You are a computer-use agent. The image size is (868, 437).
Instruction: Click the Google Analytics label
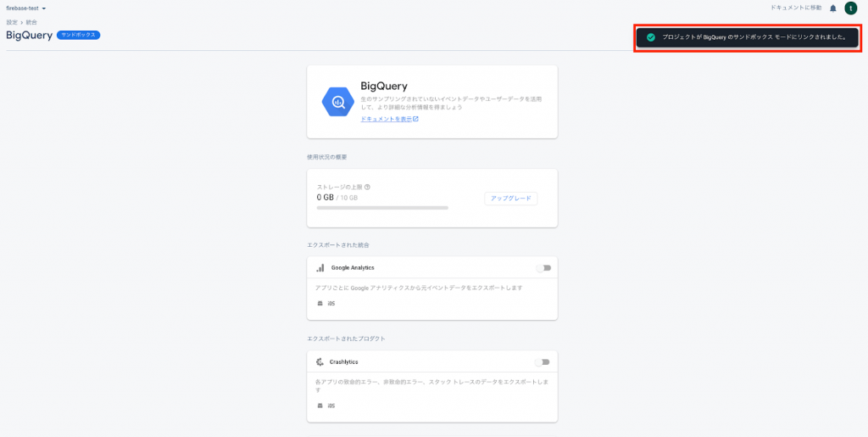353,267
